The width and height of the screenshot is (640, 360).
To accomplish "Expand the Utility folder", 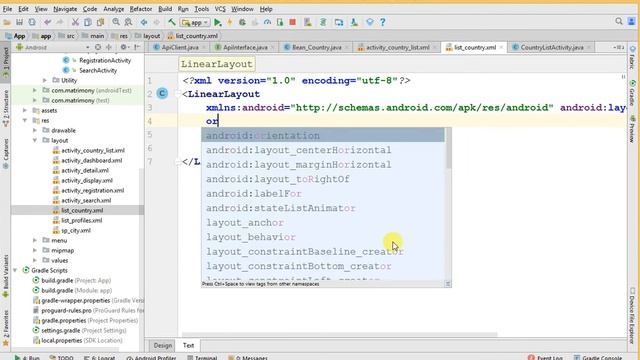I will (x=45, y=80).
